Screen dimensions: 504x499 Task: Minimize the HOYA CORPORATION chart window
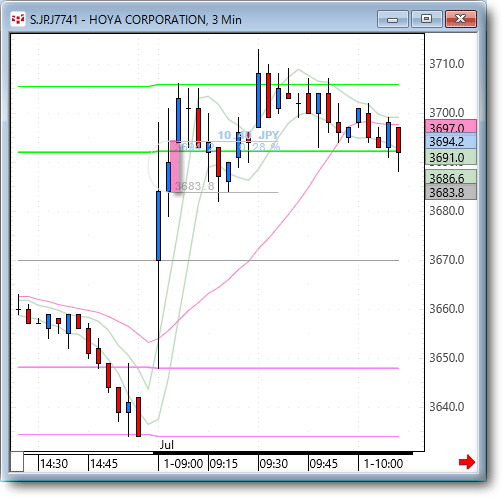coord(392,19)
